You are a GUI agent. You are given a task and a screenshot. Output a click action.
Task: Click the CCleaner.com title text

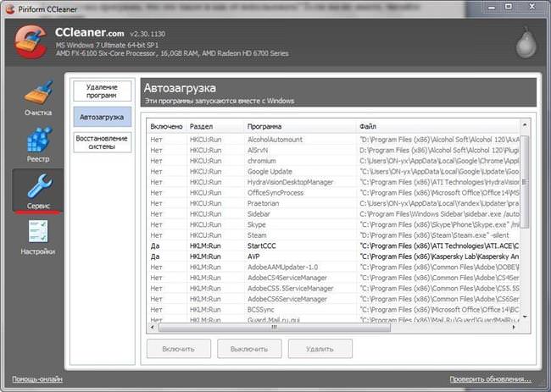[90, 33]
